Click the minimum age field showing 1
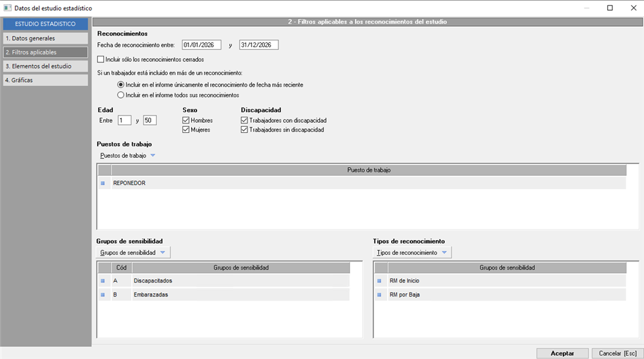The image size is (644, 359). point(125,120)
